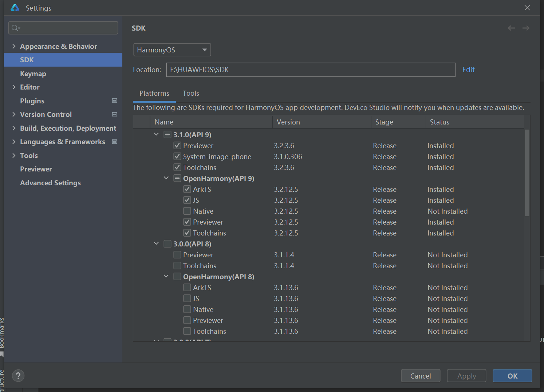
Task: Check Native 3.2.12.5 checkbox
Action: click(187, 211)
